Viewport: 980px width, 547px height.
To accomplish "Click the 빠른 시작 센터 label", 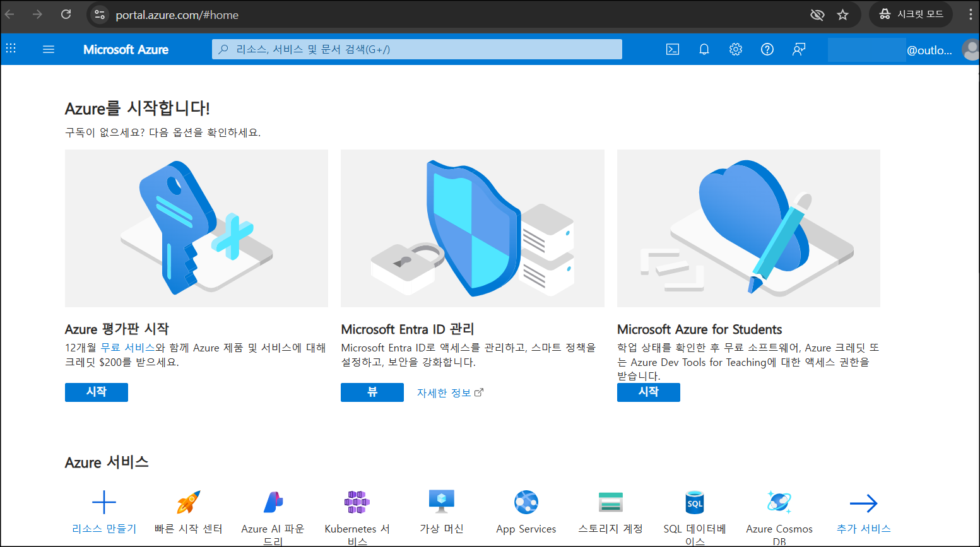I will pos(189,529).
